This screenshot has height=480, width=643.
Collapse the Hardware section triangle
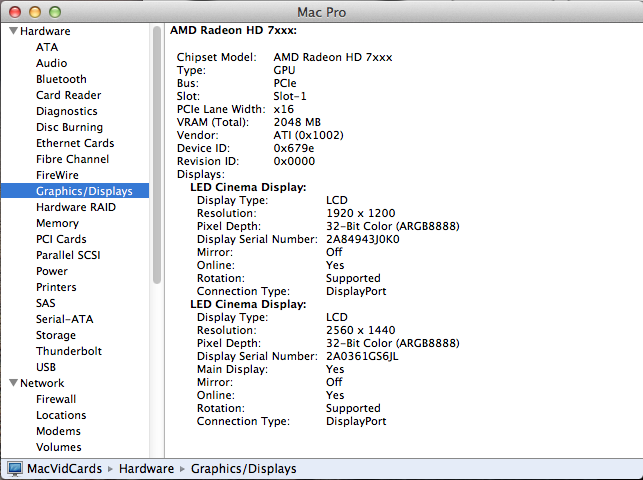[x=14, y=31]
